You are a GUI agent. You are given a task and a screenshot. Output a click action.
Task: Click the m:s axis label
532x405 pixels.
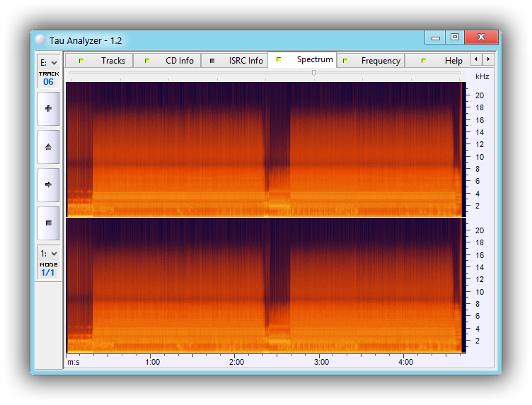click(x=74, y=362)
